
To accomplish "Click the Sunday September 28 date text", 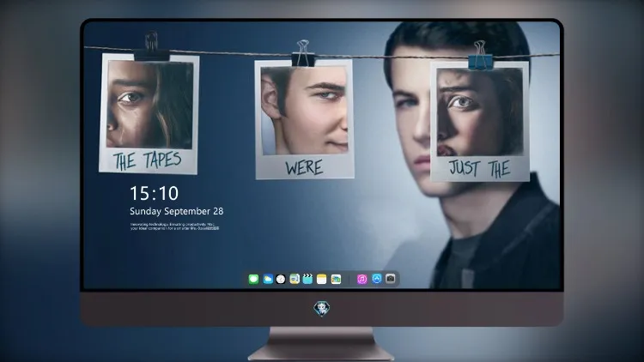I will click(x=177, y=211).
